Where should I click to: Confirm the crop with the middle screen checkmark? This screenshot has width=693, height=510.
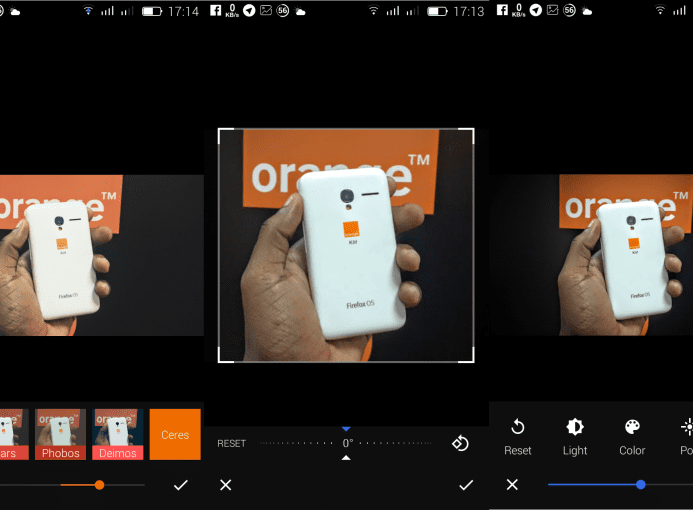466,485
